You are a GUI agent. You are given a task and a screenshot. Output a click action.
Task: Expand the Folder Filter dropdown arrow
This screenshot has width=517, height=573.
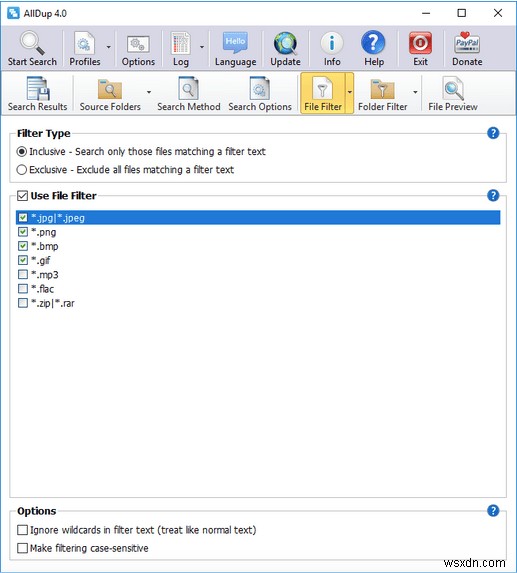(415, 92)
